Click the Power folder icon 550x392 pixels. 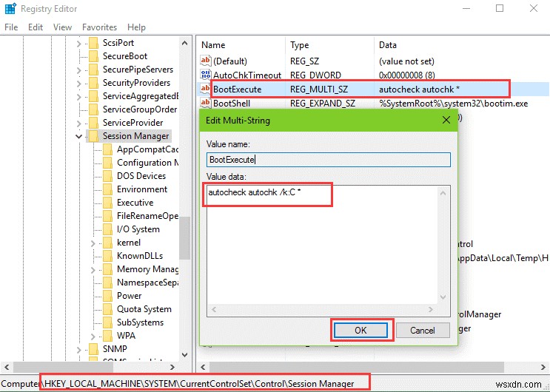107,297
